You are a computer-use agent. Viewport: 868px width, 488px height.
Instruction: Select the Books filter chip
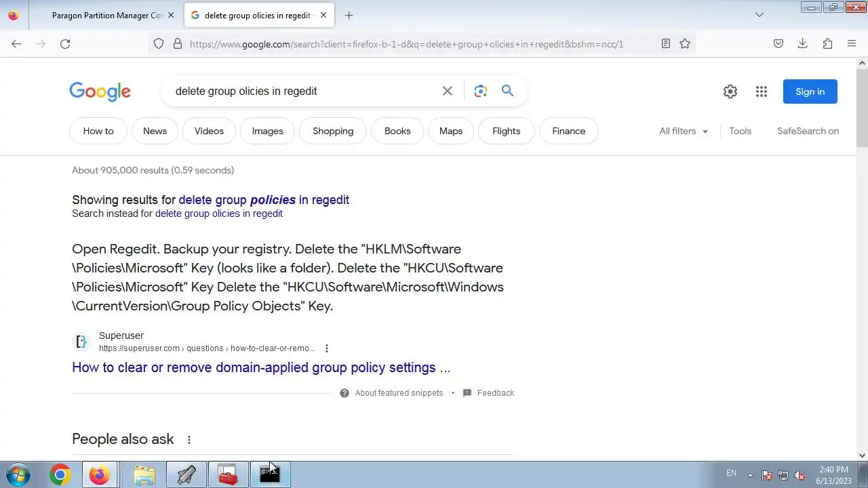[397, 131]
